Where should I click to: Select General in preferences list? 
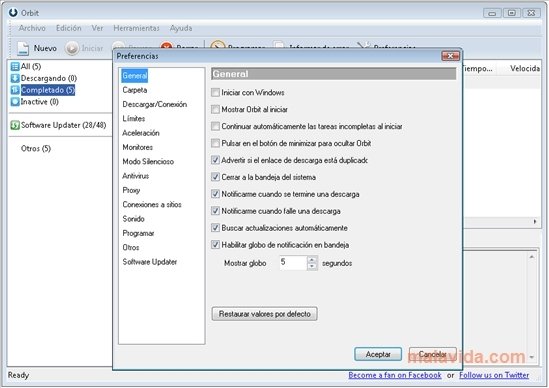135,76
